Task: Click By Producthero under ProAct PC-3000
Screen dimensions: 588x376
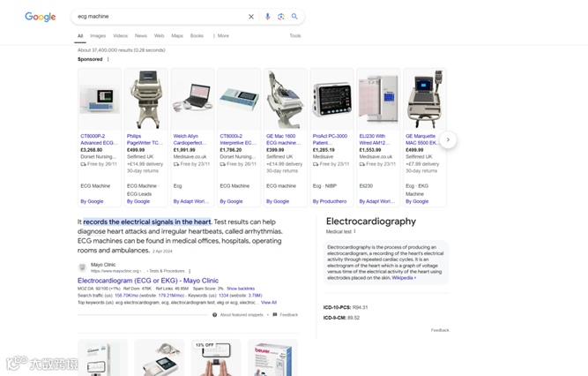Action: tap(330, 201)
